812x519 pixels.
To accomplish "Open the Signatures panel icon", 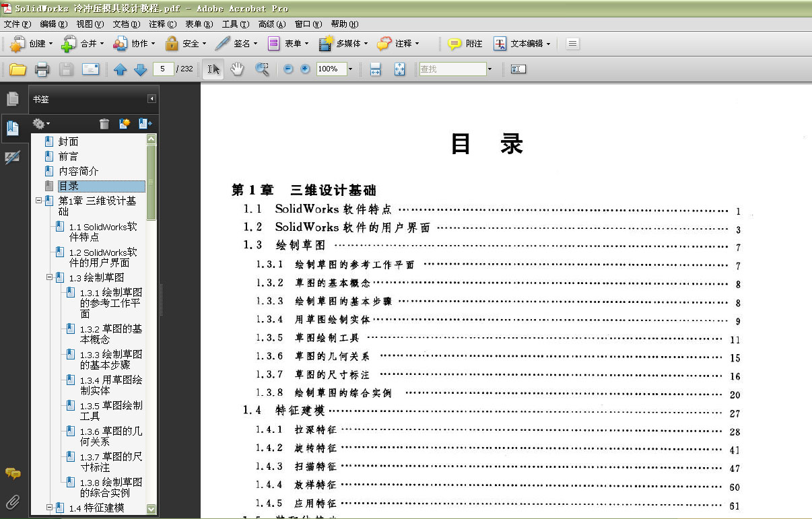I will [x=12, y=158].
